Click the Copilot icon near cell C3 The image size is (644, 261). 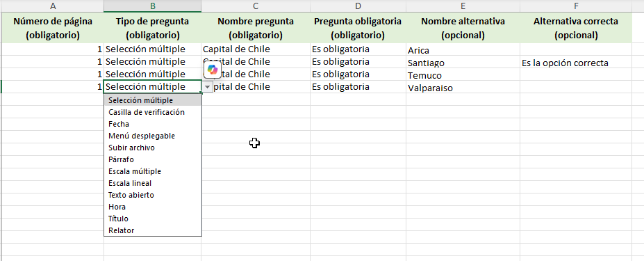[x=213, y=70]
